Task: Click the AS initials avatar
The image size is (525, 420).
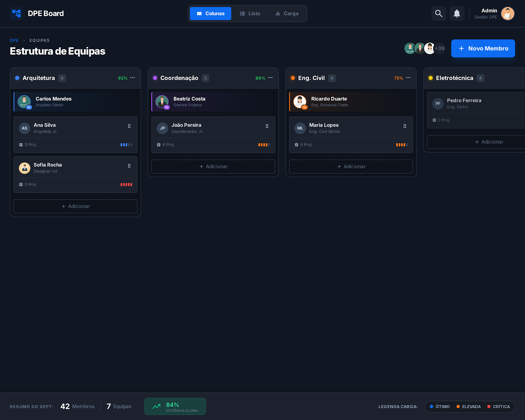Action: point(25,128)
